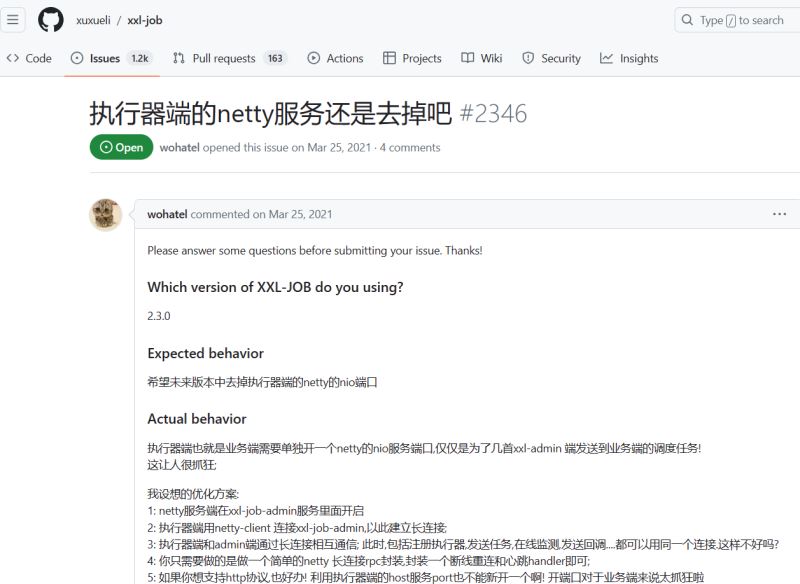Viewport: 800px width, 584px height.
Task: Open the hamburger navigation menu
Action: tap(13, 20)
